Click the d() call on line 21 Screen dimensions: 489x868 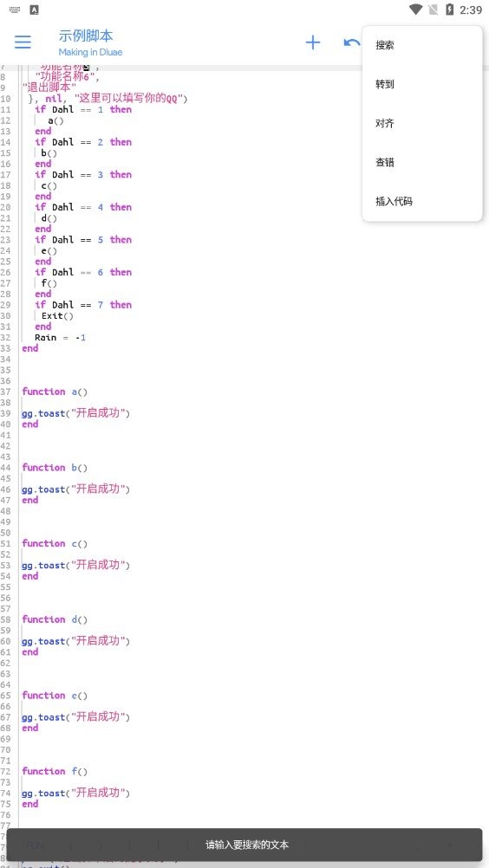pos(49,218)
